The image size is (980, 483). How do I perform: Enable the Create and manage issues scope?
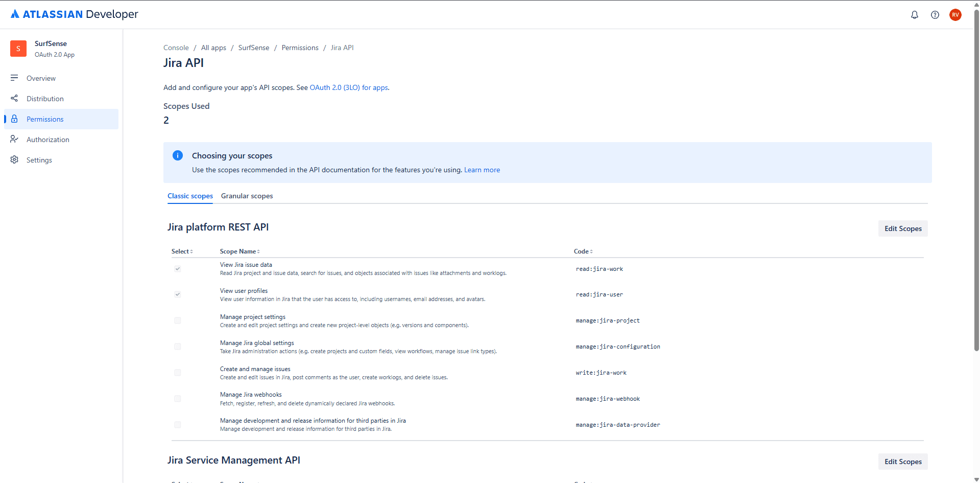[x=177, y=373]
